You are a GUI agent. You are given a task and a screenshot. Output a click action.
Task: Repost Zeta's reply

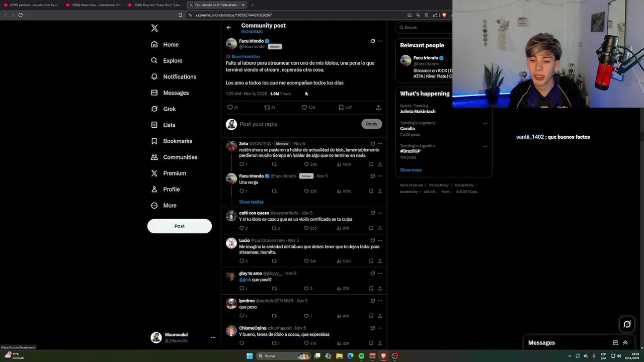coord(274,164)
